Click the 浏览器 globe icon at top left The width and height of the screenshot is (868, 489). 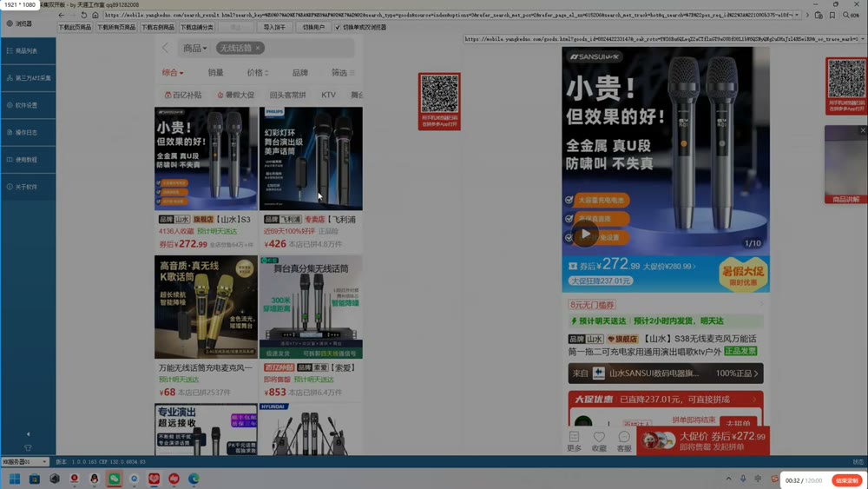click(10, 23)
